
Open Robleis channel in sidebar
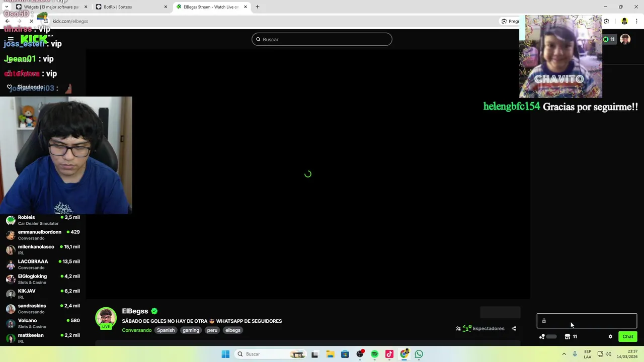coord(43,220)
